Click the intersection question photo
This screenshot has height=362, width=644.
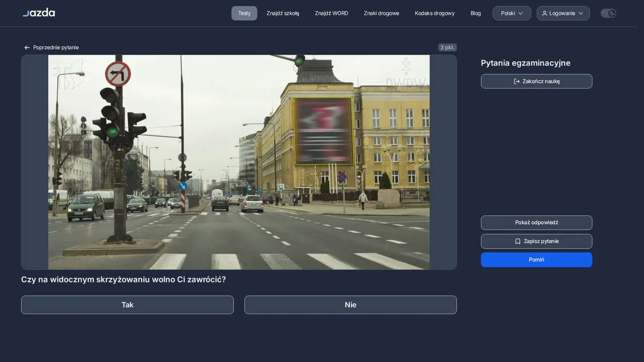[x=239, y=162]
